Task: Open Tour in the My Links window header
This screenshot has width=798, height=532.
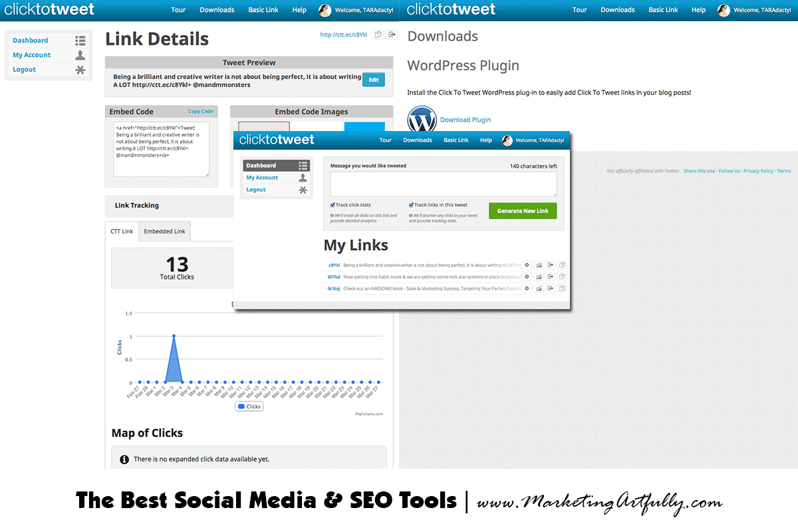Action: click(386, 140)
